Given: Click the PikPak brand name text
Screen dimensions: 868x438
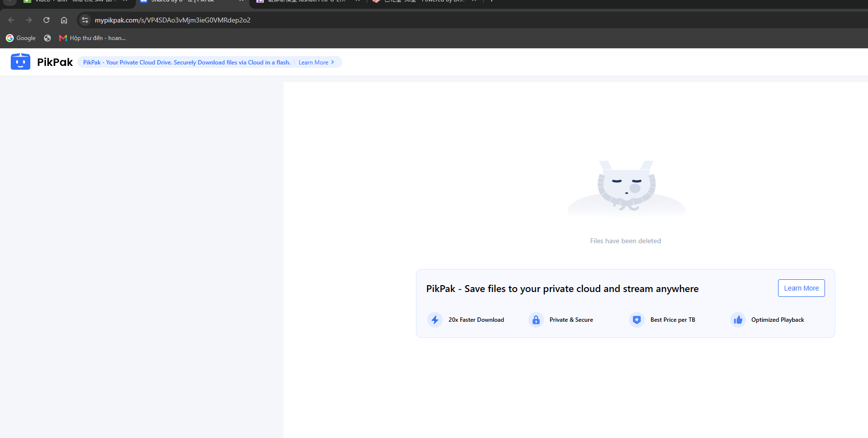Looking at the screenshot, I should pyautogui.click(x=55, y=62).
